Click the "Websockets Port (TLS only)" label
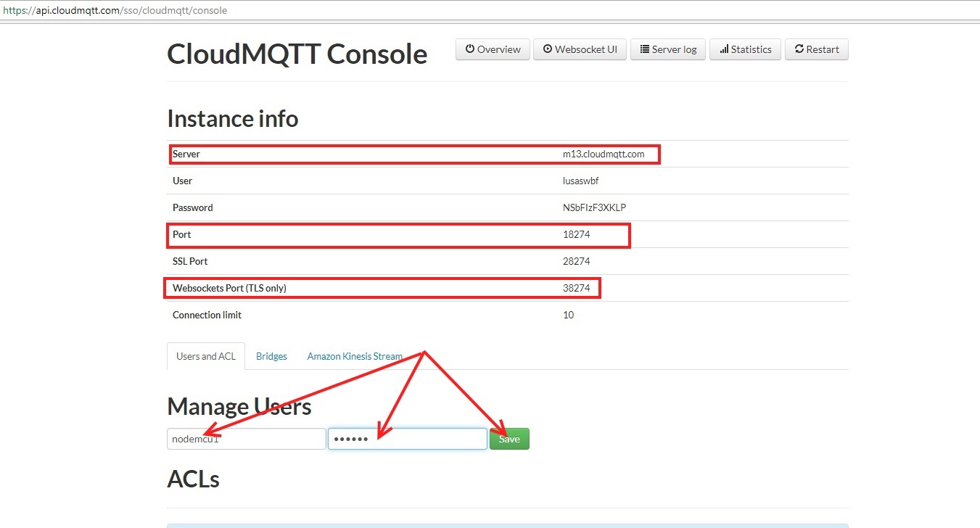980x528 pixels. [x=229, y=288]
